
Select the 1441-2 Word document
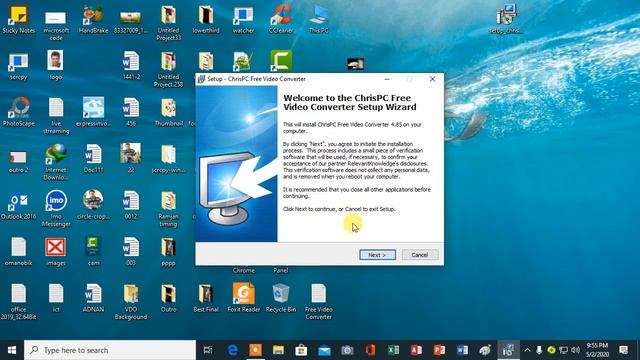131,65
